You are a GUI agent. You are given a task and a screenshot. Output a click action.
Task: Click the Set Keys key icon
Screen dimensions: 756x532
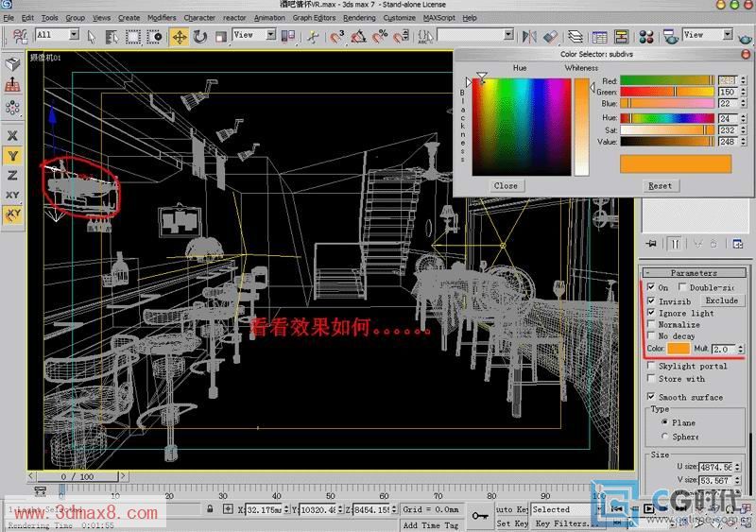pyautogui.click(x=480, y=516)
